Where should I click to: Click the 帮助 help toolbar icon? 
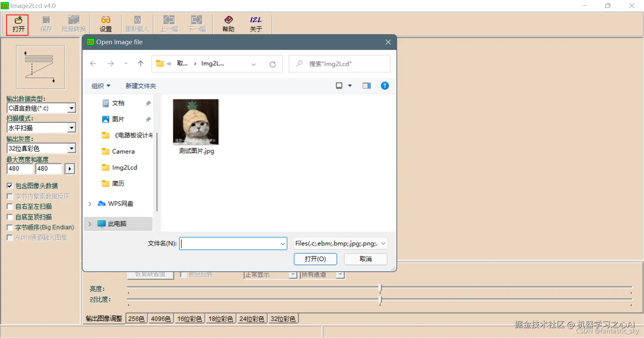(x=228, y=24)
